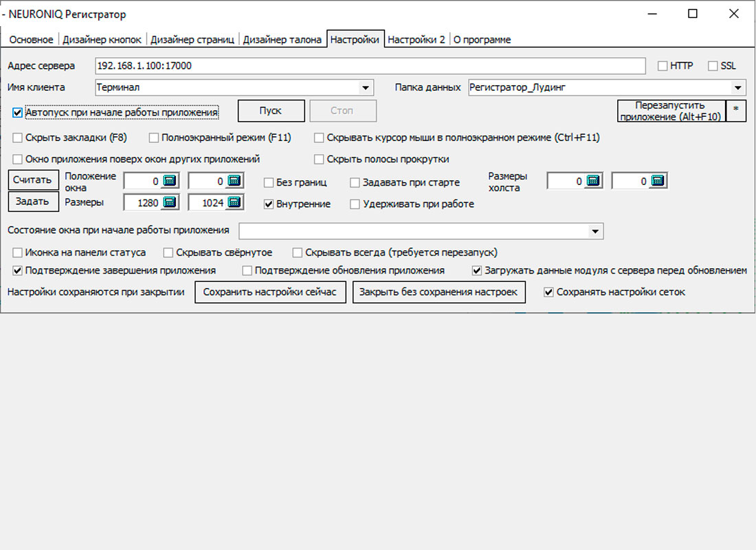Switch to the 'Основное' tab
Viewport: 756px width, 550px height.
click(x=32, y=40)
